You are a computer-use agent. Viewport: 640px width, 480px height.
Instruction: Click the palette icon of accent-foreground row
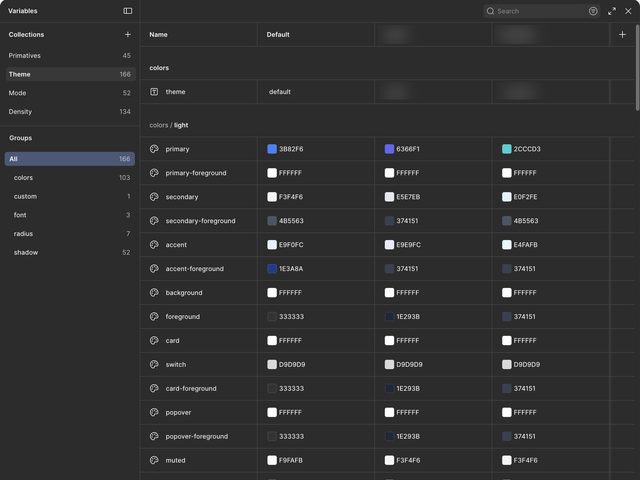click(x=154, y=269)
